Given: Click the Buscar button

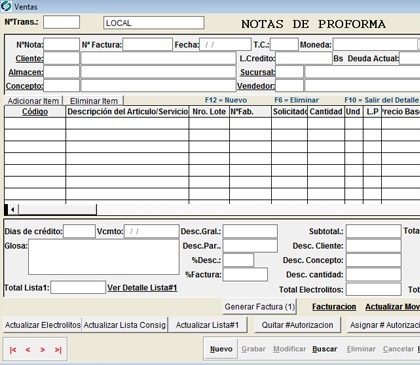Looking at the screenshot, I should coord(325,349).
